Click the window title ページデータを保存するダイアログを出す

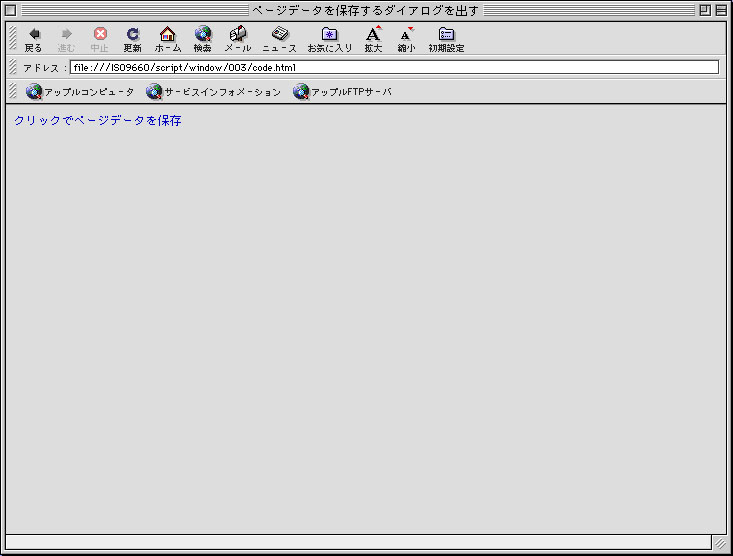point(366,10)
